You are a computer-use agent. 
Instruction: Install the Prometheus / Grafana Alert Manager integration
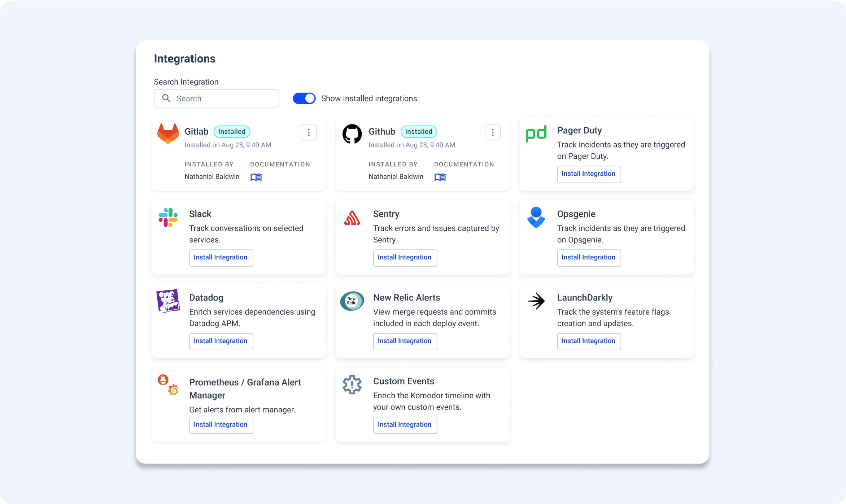coord(221,425)
